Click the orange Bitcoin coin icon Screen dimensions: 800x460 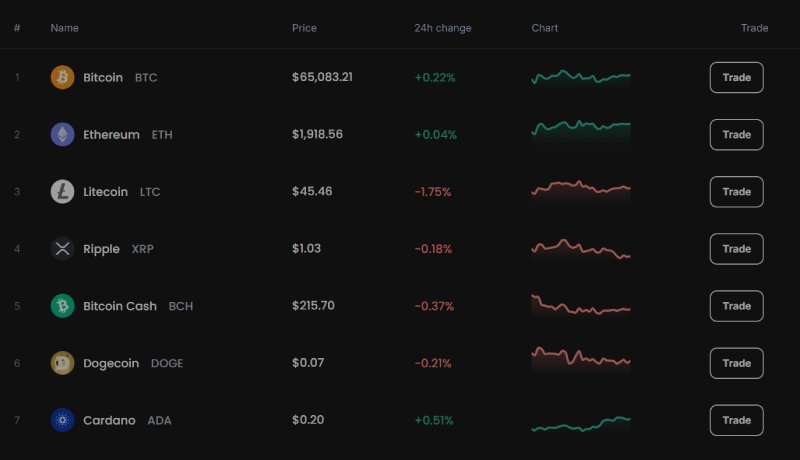(62, 78)
